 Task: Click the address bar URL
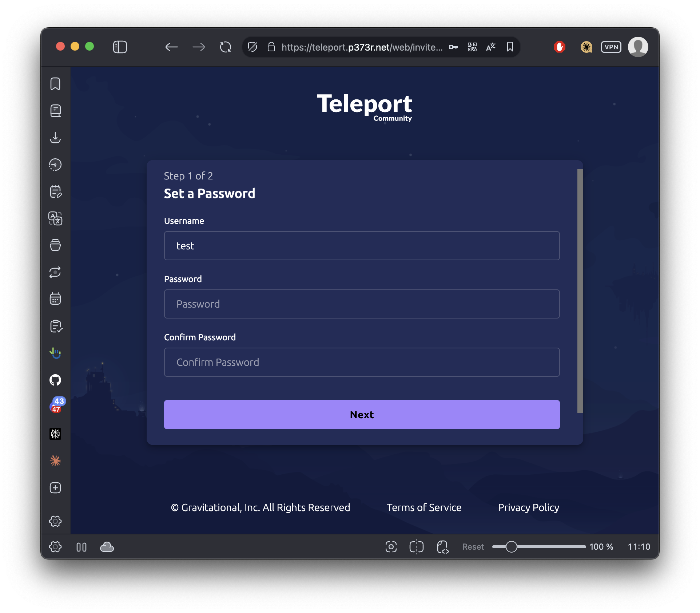(x=362, y=47)
